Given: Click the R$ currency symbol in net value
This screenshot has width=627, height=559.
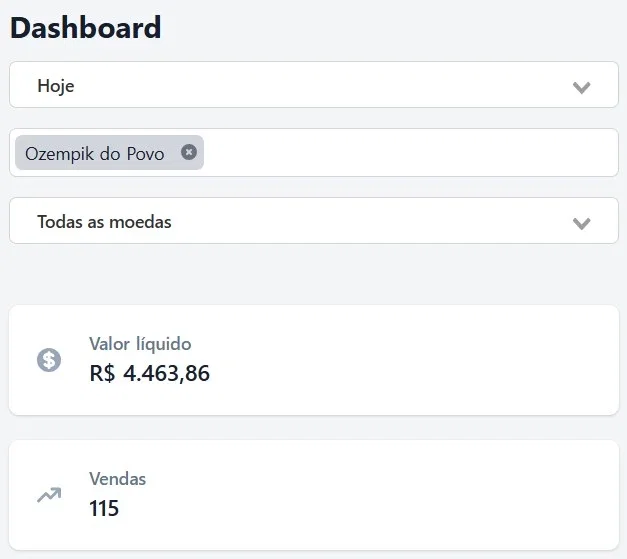Looking at the screenshot, I should tap(102, 374).
